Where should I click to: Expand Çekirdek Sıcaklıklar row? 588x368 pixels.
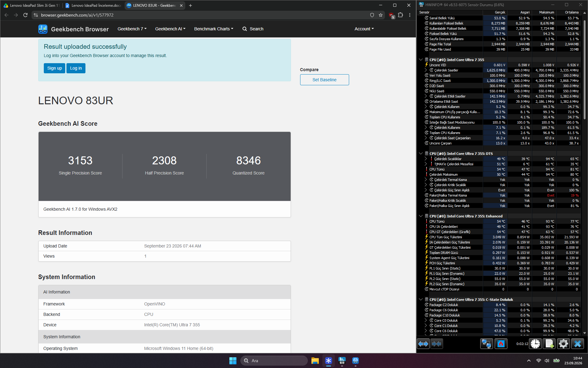click(x=426, y=159)
